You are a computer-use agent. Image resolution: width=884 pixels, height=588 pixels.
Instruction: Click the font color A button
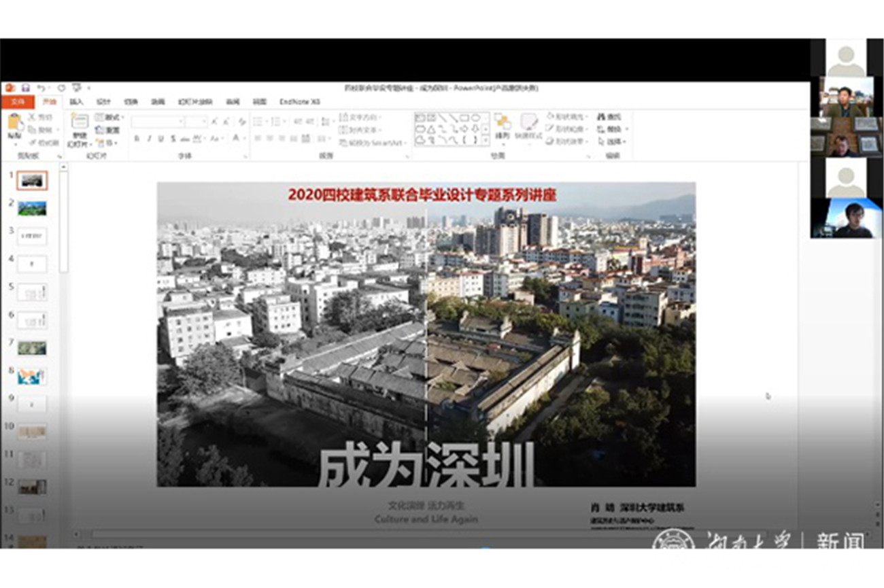pos(236,139)
